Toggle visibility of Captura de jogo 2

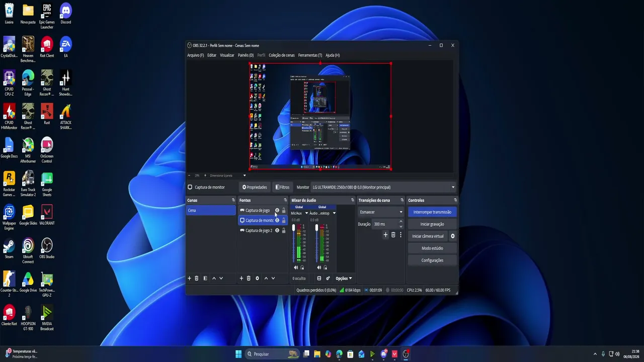tap(277, 230)
